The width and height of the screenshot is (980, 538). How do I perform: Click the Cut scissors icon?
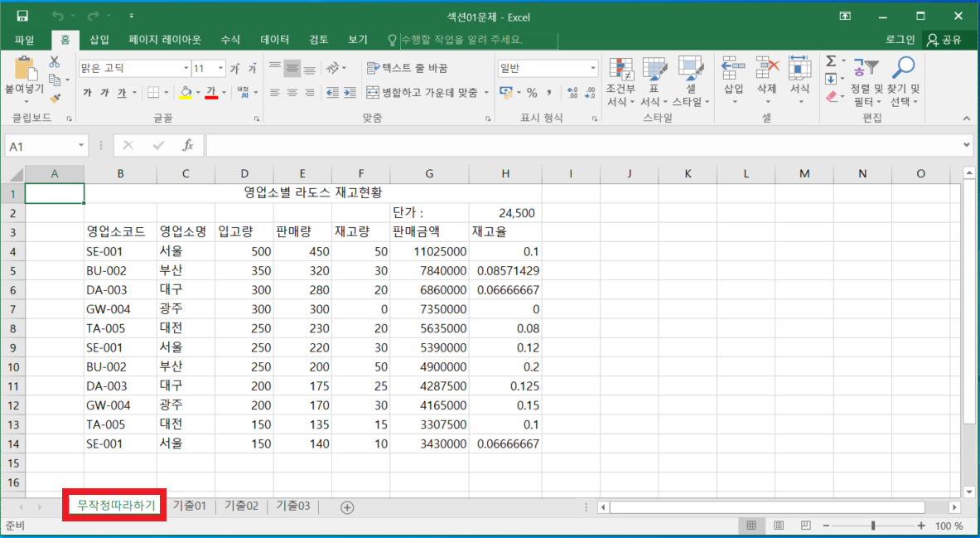(x=55, y=62)
